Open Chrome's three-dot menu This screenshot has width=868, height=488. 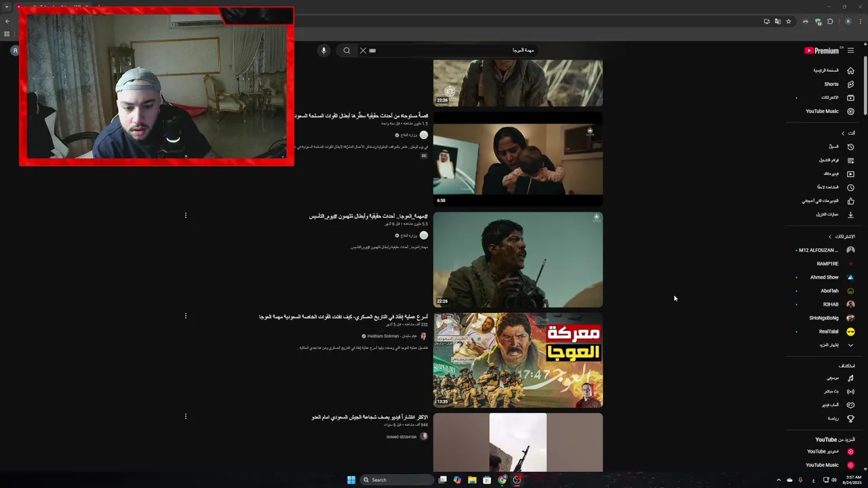[x=859, y=22]
